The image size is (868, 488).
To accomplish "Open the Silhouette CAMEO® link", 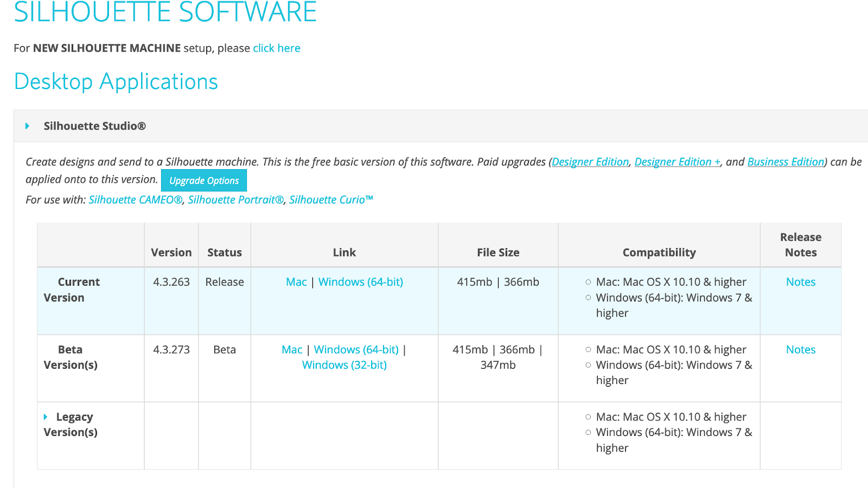I will (x=136, y=200).
